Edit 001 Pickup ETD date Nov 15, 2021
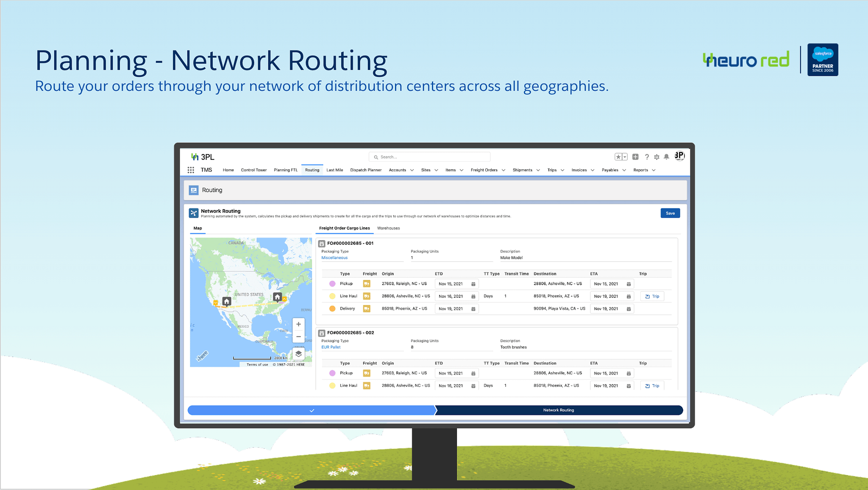The height and width of the screenshot is (490, 868). click(456, 284)
